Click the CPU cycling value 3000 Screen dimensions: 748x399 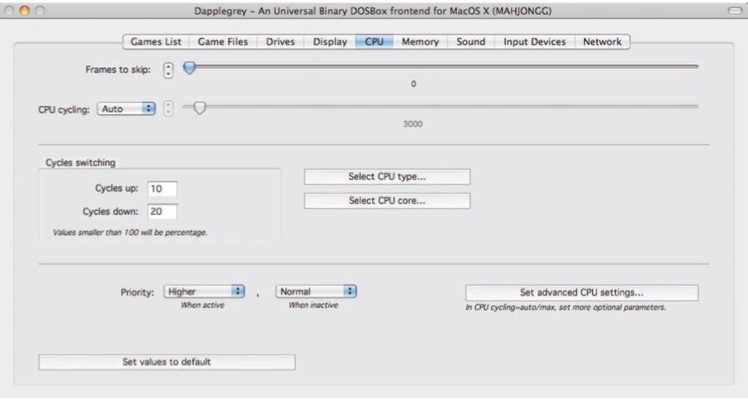tap(413, 124)
